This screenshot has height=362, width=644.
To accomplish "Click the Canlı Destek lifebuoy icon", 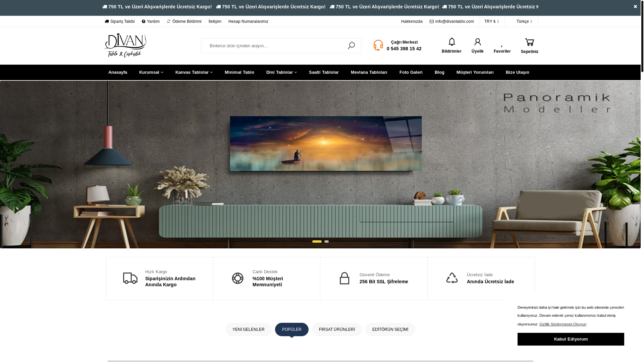I will click(x=238, y=278).
